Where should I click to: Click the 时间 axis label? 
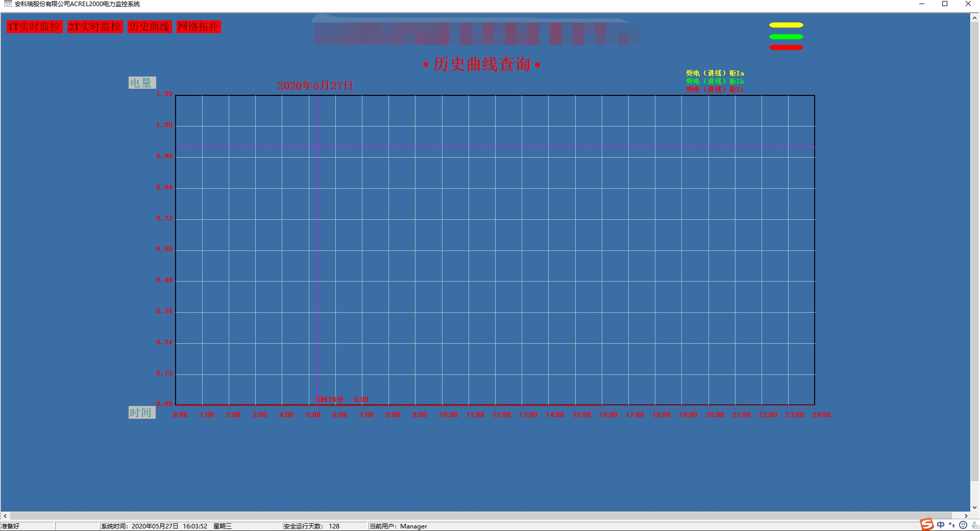[141, 413]
